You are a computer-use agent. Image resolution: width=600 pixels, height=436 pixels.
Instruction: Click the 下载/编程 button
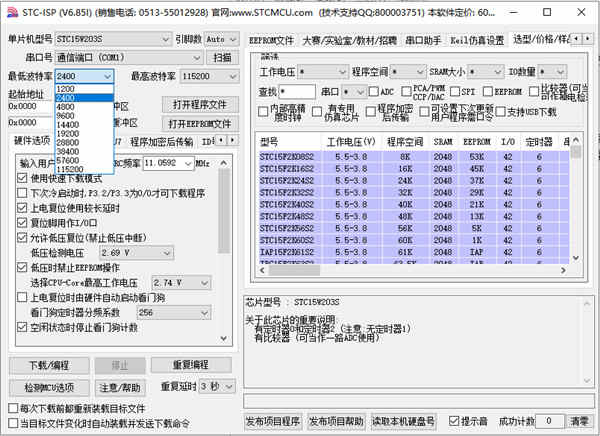coord(49,365)
